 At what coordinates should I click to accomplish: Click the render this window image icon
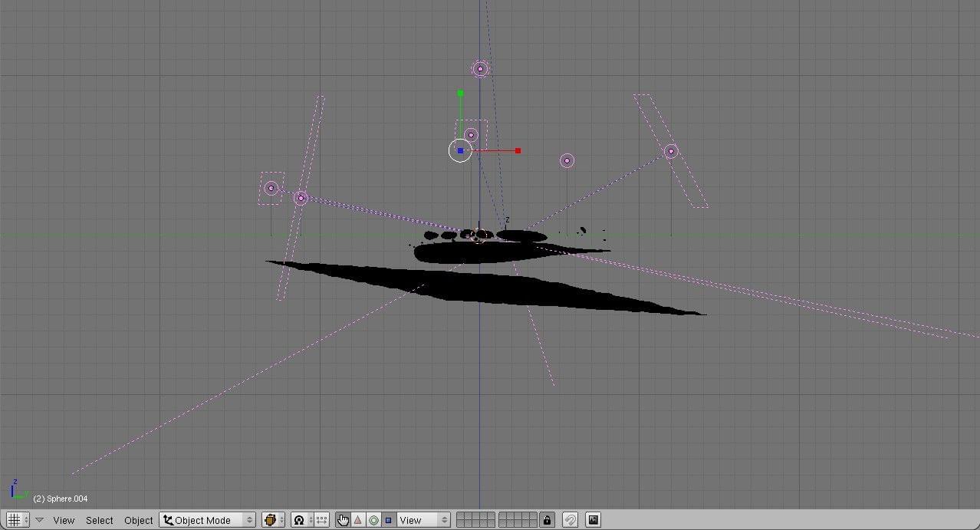click(x=593, y=520)
